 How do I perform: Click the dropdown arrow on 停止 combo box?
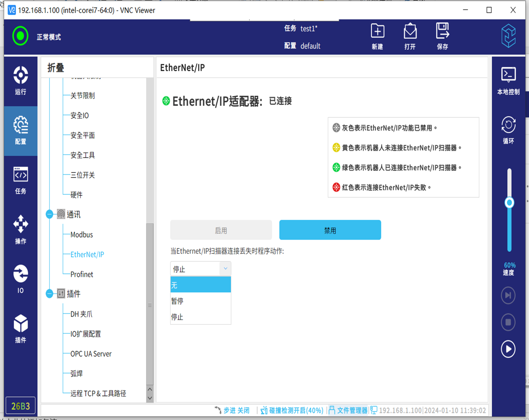[x=225, y=269]
